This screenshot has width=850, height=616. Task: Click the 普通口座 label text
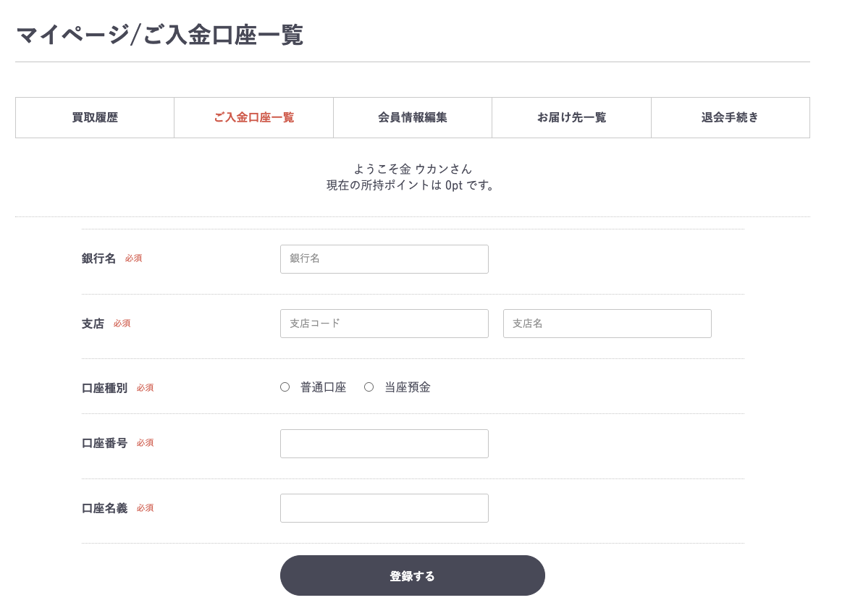(x=324, y=387)
